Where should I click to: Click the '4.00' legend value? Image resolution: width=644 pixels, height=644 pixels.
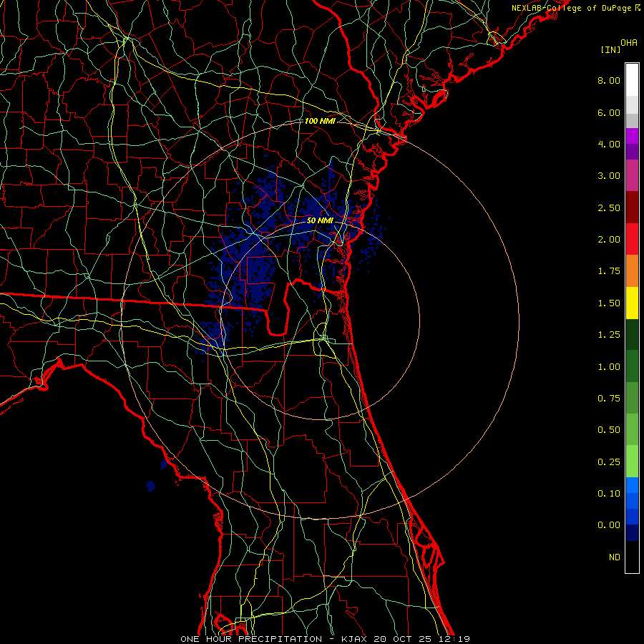(609, 144)
